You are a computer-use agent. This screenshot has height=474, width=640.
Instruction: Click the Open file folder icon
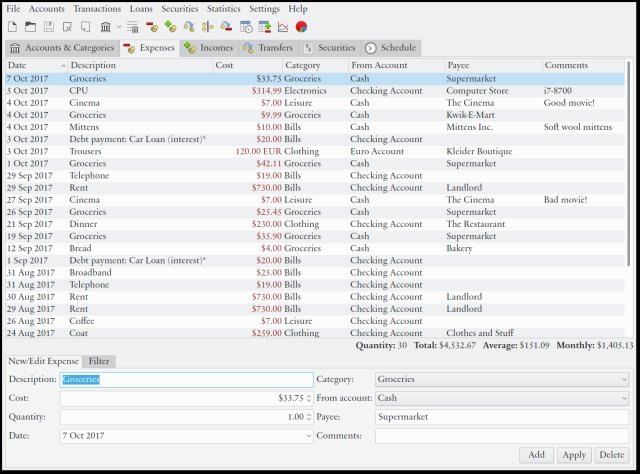(x=30, y=26)
